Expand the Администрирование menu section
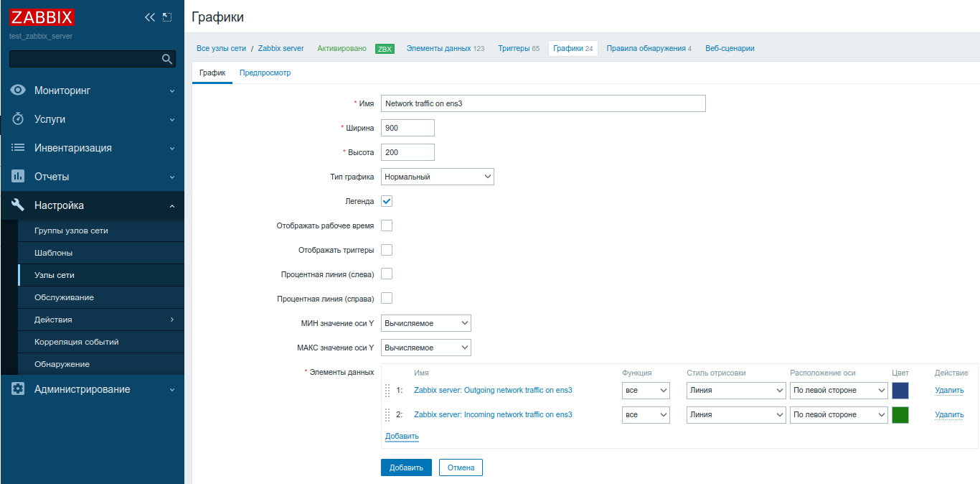 92,389
